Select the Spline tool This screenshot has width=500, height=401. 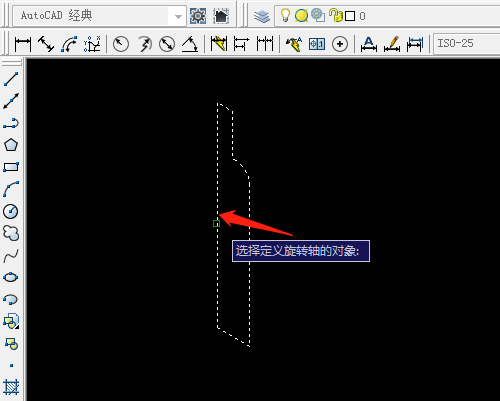(11, 255)
